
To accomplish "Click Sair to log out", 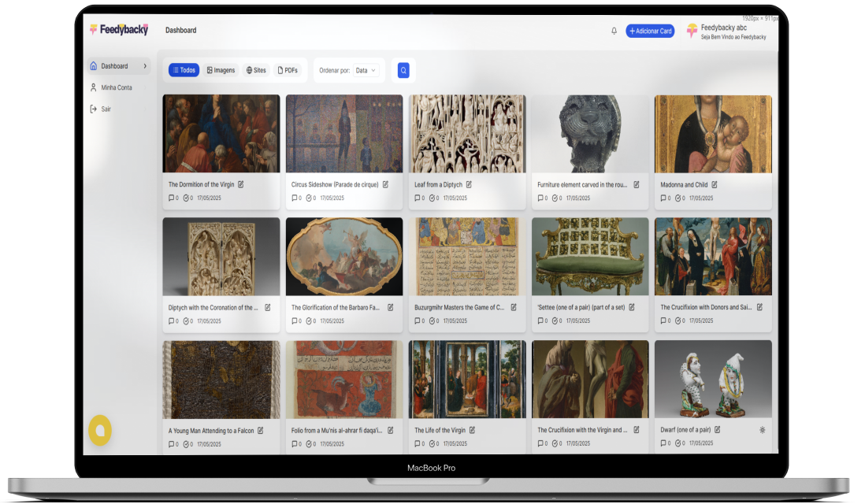I will 106,109.
